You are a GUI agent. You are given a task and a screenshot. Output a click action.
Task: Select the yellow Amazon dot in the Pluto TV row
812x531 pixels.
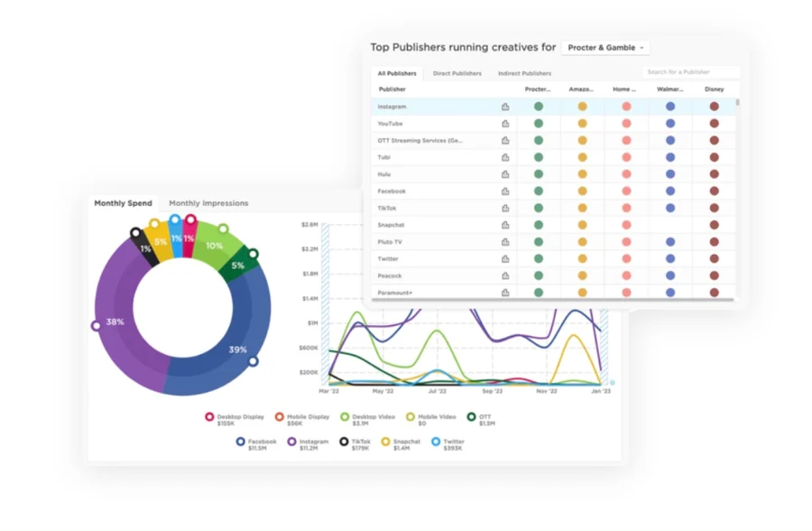pos(582,242)
